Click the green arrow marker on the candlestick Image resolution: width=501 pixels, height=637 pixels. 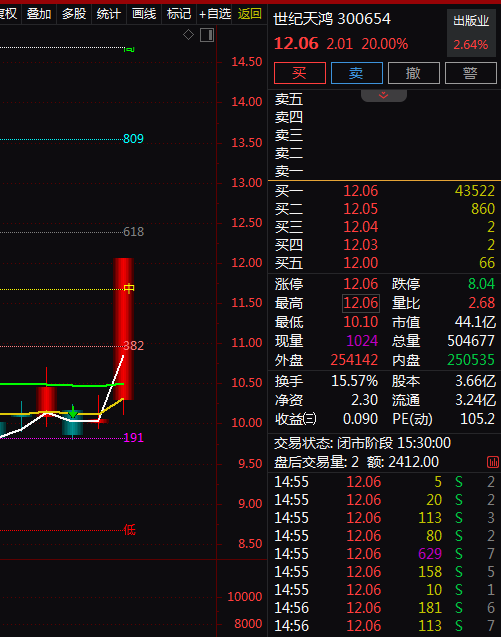tap(73, 411)
